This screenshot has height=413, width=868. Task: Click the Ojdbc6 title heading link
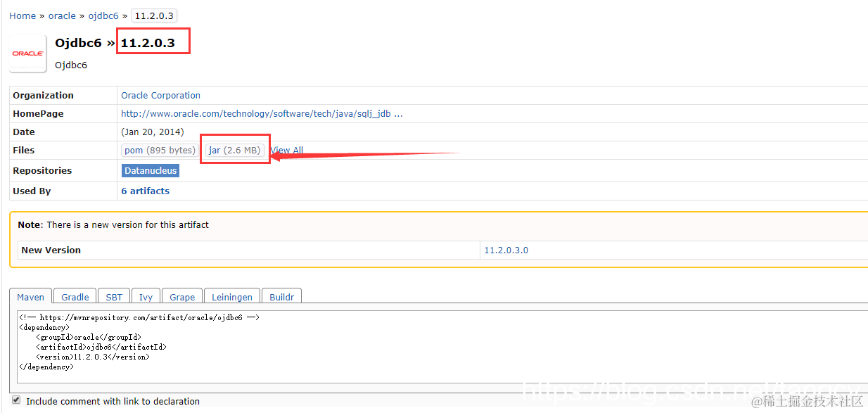pos(79,43)
